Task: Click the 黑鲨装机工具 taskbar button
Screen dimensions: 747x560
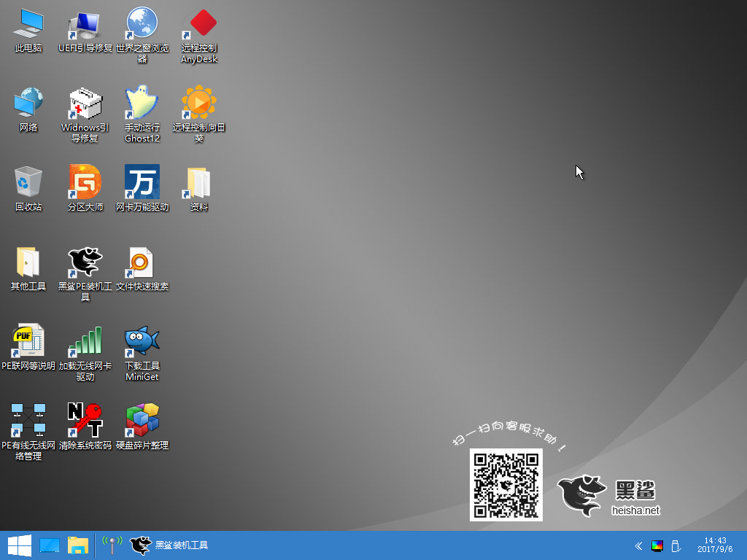Action: 169,545
